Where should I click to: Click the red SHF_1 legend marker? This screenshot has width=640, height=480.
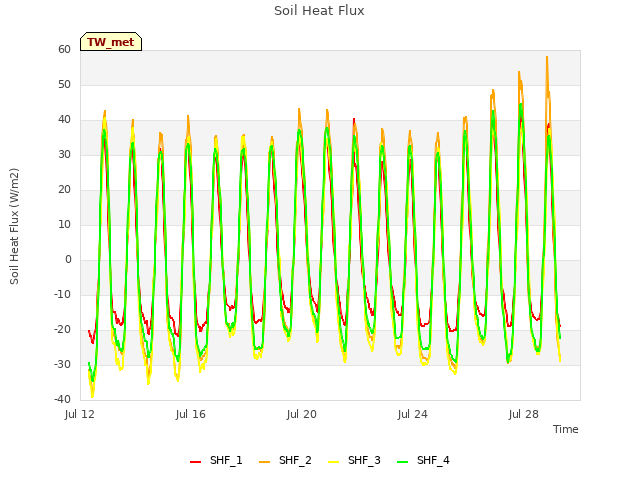196,462
